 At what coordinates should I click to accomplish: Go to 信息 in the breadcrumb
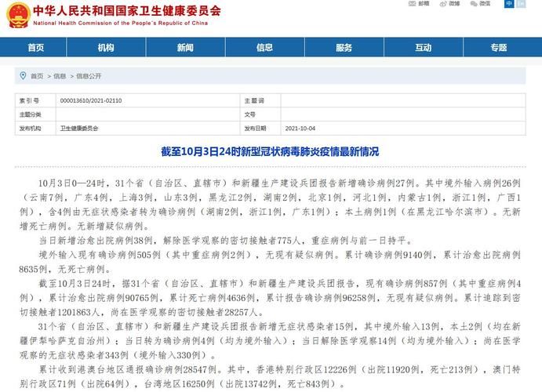60,76
